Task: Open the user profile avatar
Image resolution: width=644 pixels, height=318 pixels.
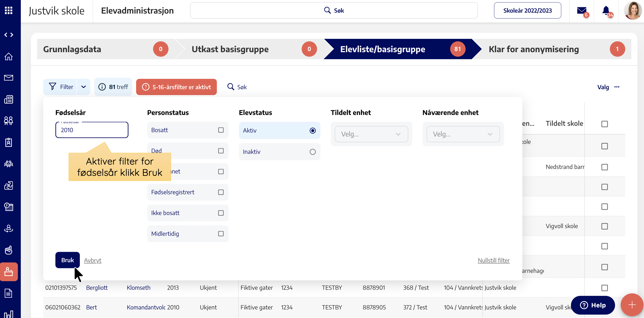Action: 633,11
